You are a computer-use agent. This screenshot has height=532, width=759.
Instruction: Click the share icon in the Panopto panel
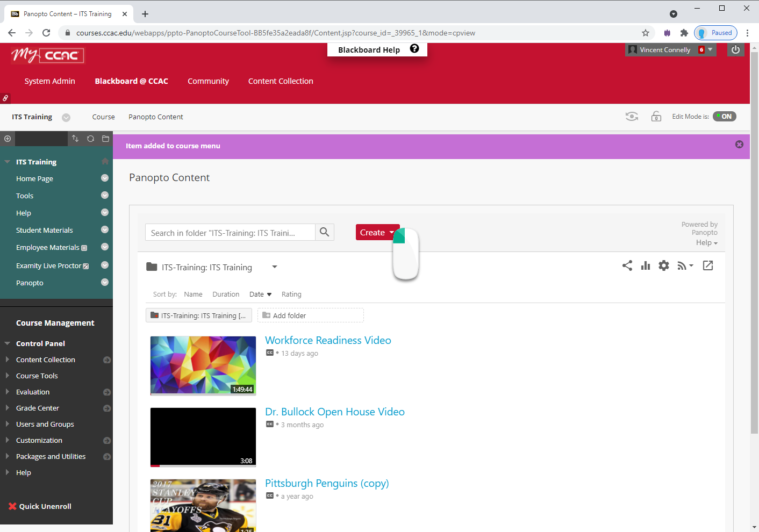click(627, 265)
